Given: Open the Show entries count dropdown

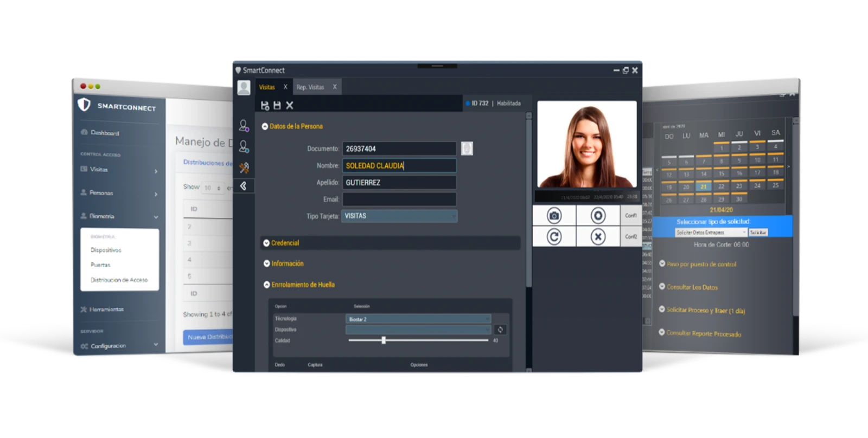Looking at the screenshot, I should 212,188.
